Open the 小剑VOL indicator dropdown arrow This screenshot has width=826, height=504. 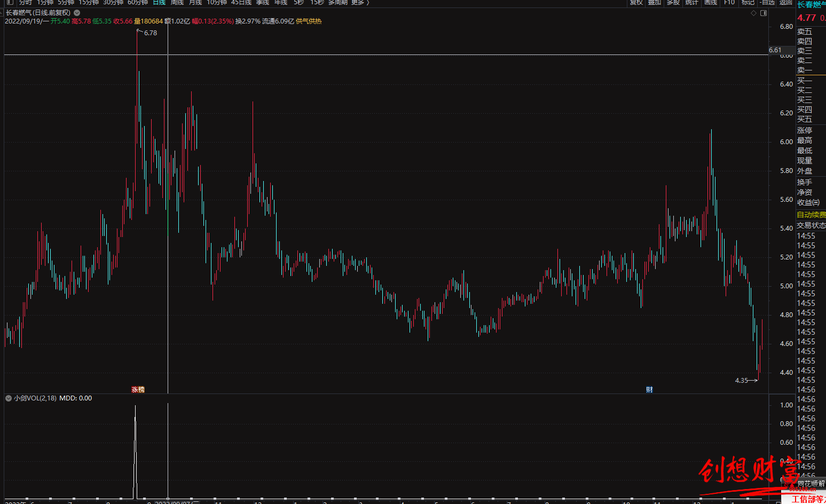click(x=9, y=398)
